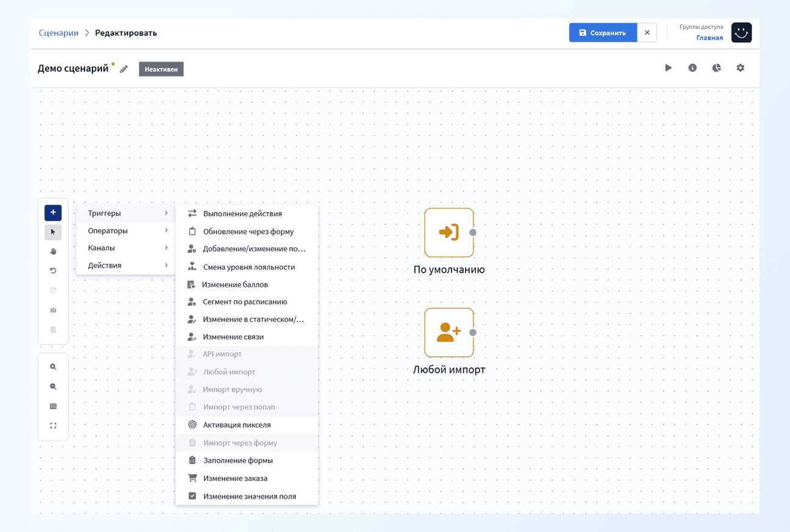Choose Активация пикселя trigger
This screenshot has width=790, height=532.
[x=247, y=425]
